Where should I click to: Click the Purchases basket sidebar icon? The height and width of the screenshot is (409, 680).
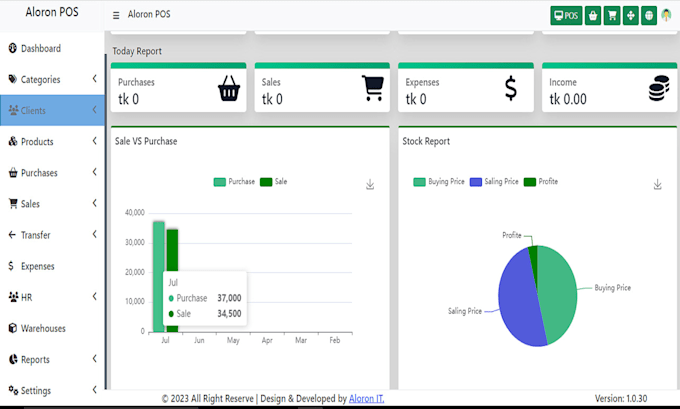click(x=13, y=172)
